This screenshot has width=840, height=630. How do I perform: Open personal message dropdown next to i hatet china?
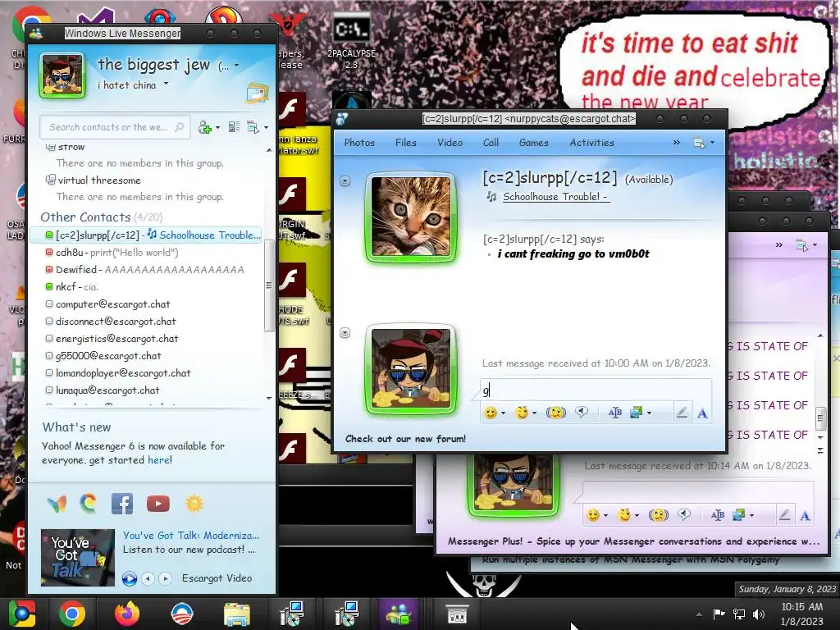[166, 84]
